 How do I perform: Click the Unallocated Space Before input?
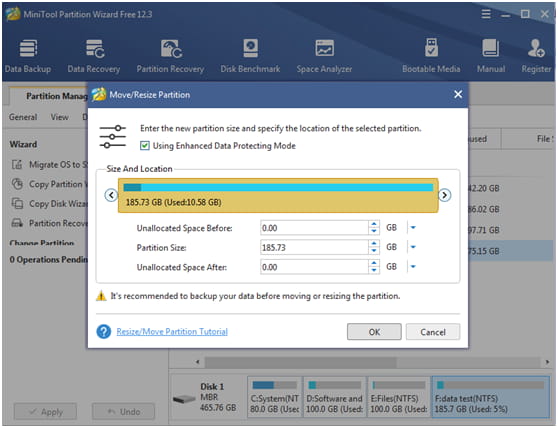[315, 228]
